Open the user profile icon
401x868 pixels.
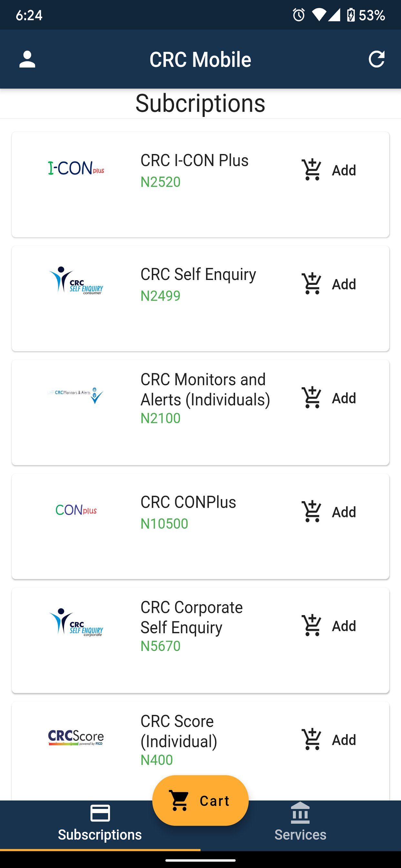point(27,59)
